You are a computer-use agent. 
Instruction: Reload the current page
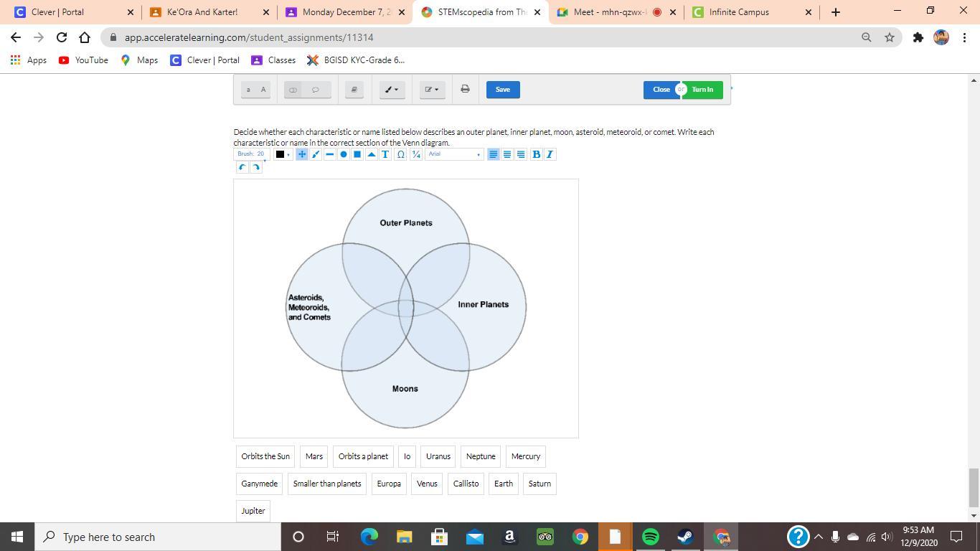point(62,37)
